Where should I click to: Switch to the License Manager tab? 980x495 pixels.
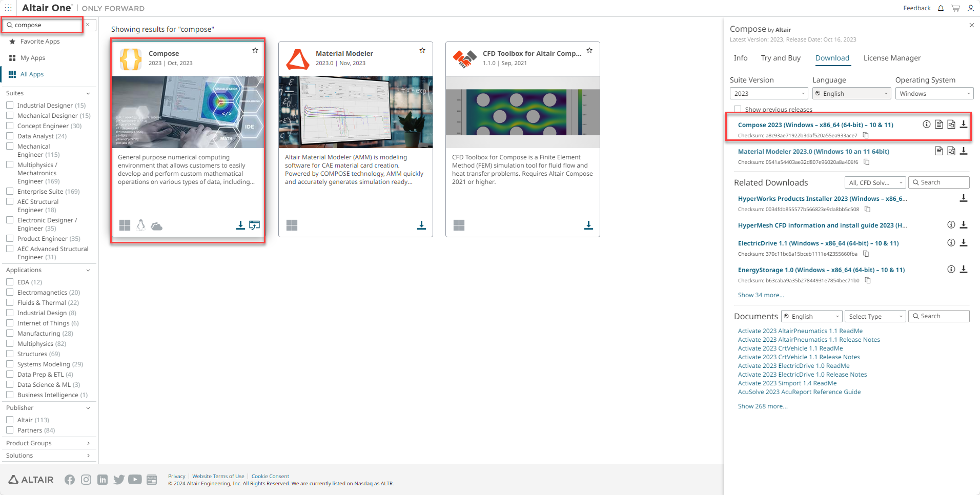(x=892, y=58)
